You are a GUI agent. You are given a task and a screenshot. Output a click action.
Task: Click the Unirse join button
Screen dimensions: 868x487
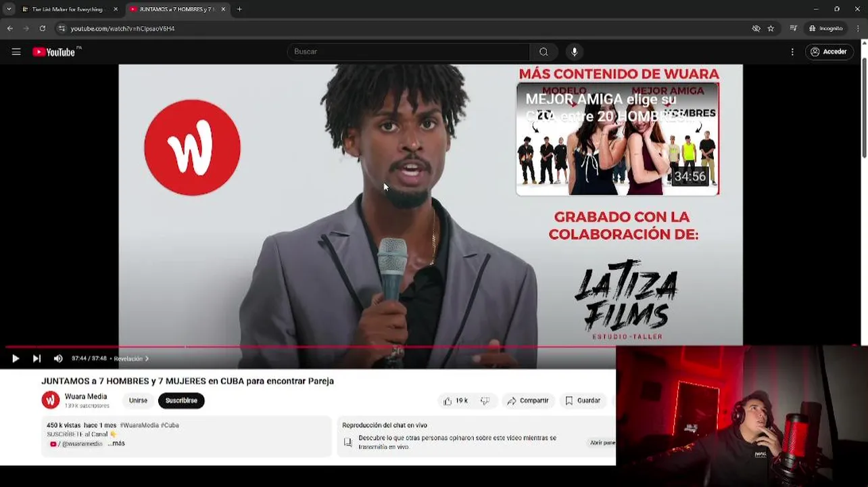pos(138,400)
